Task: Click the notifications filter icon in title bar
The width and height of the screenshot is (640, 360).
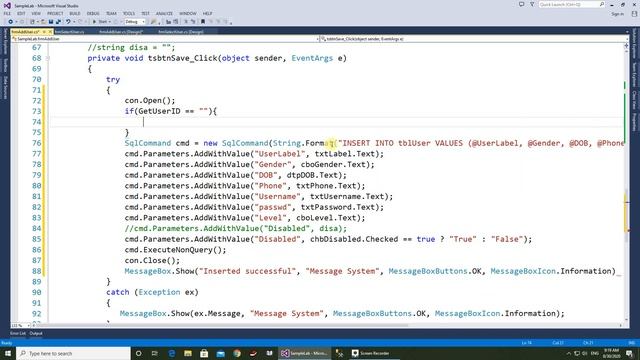Action: point(532,4)
